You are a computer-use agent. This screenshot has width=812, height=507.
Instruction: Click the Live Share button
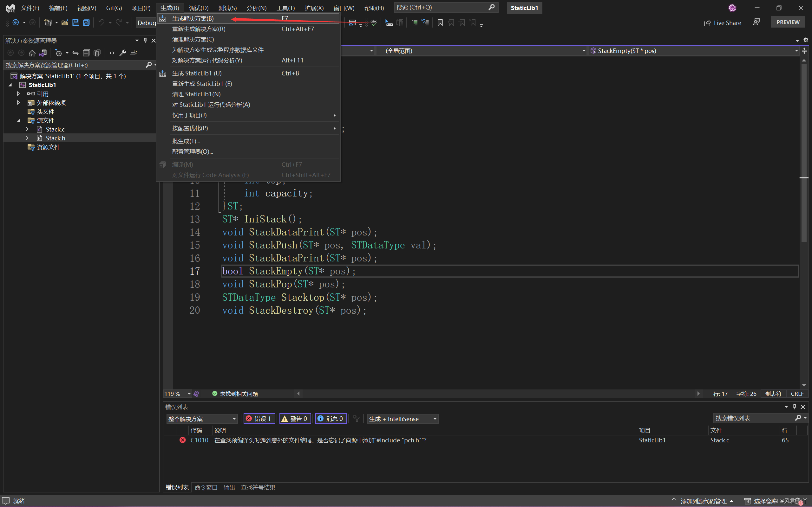click(x=723, y=23)
